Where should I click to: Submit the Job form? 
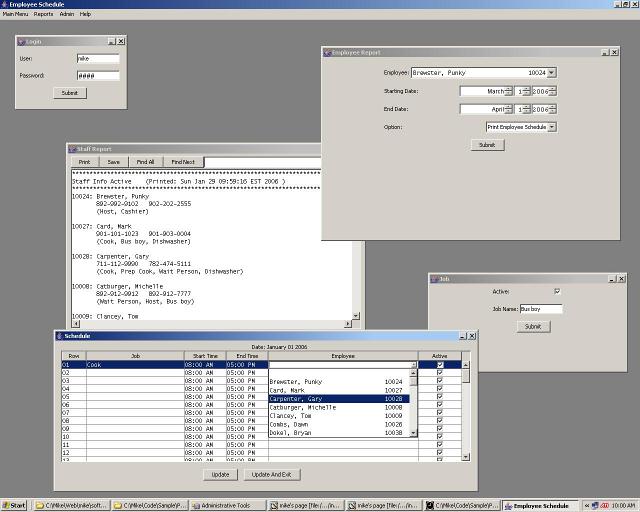coord(533,327)
